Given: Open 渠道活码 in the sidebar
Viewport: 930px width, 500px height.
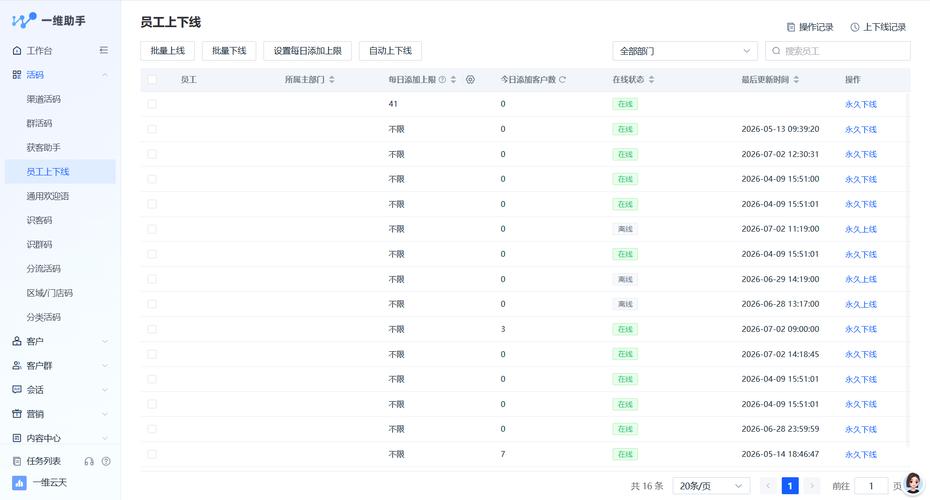Looking at the screenshot, I should coord(44,99).
